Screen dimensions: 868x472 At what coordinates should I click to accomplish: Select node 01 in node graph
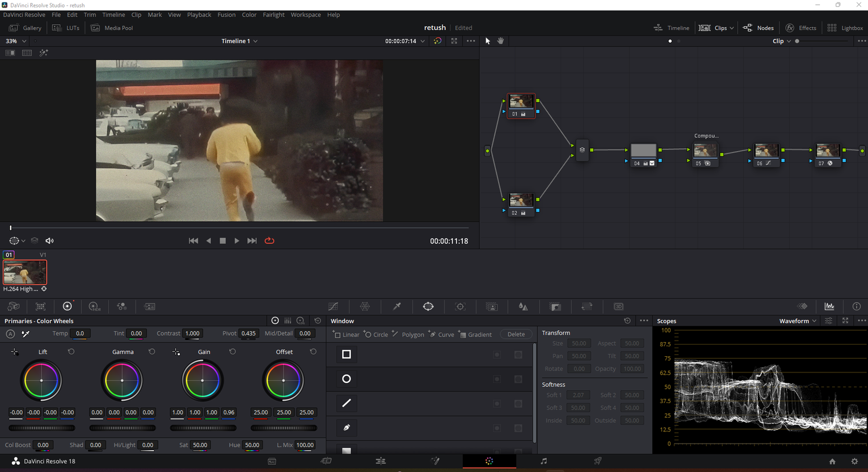click(521, 106)
